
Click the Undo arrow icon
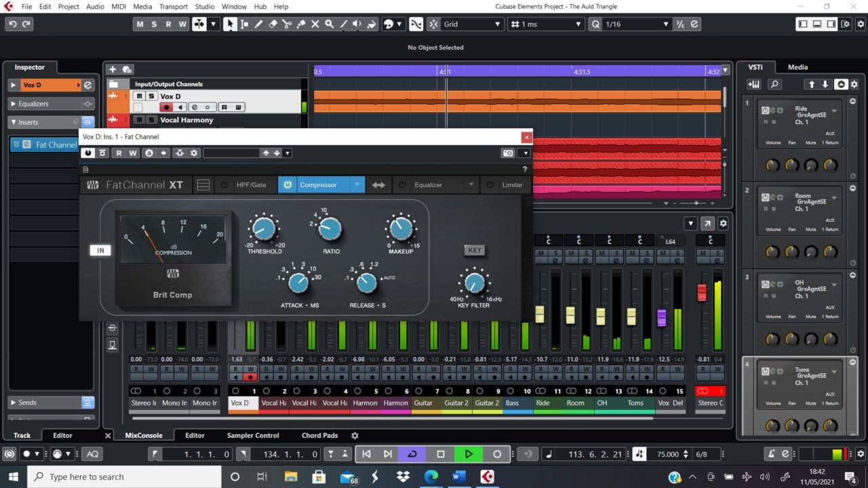point(12,24)
